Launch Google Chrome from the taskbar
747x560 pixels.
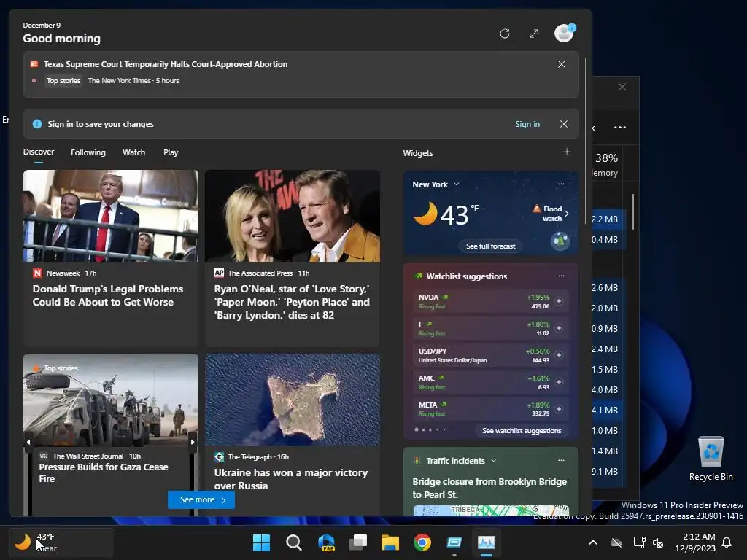coord(422,542)
